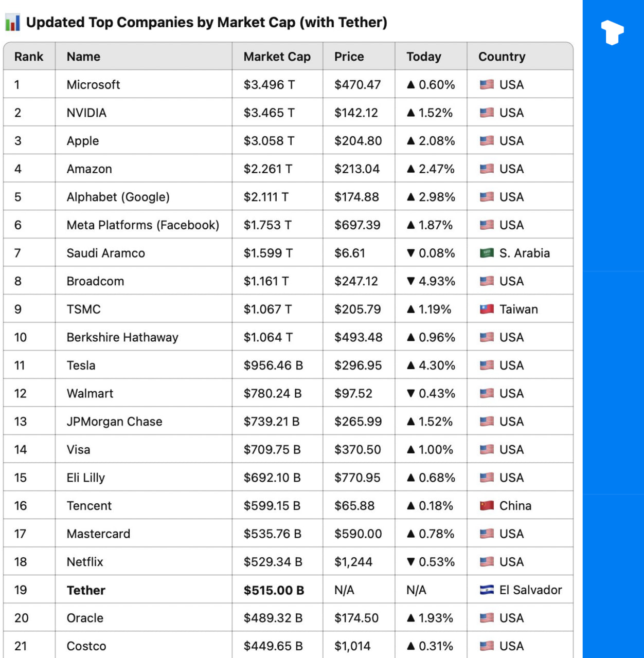
Task: Click Eli Lilly's $770.95 price
Action: click(357, 478)
